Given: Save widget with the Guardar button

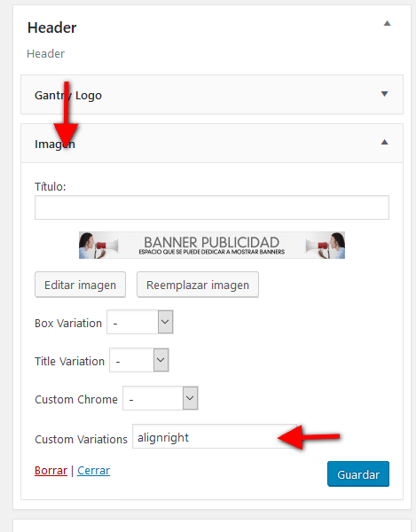Looking at the screenshot, I should [x=358, y=474].
